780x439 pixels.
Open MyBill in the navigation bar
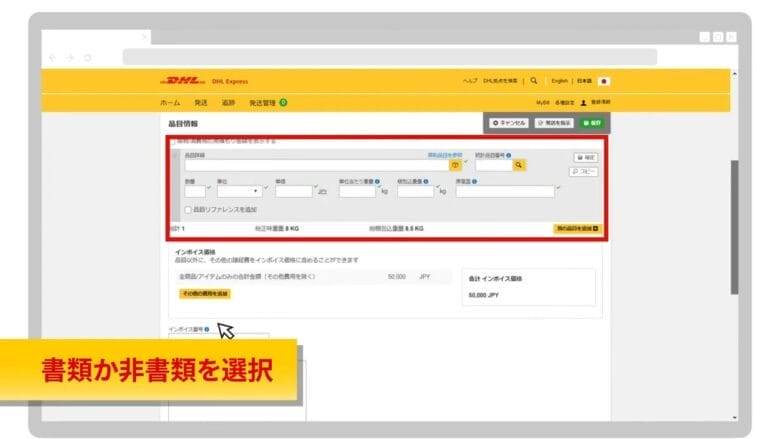543,102
